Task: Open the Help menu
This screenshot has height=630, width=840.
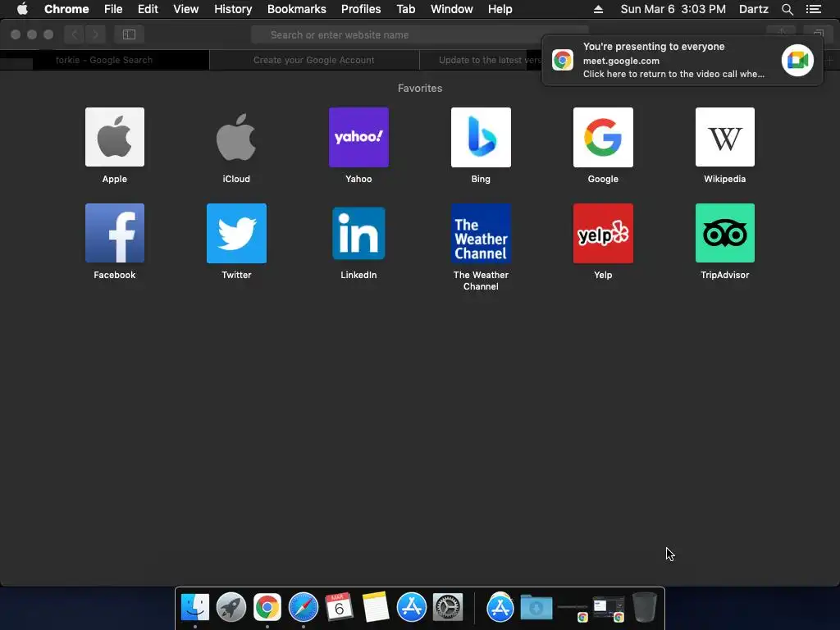Action: [500, 9]
